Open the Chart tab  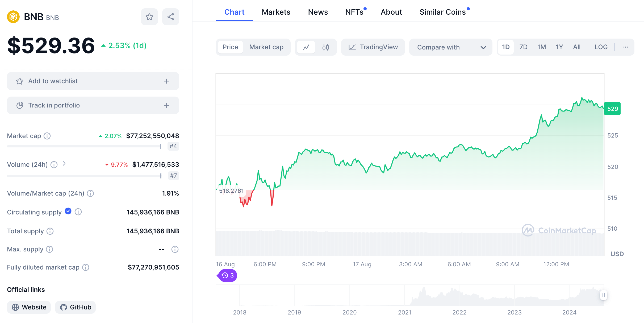(234, 12)
